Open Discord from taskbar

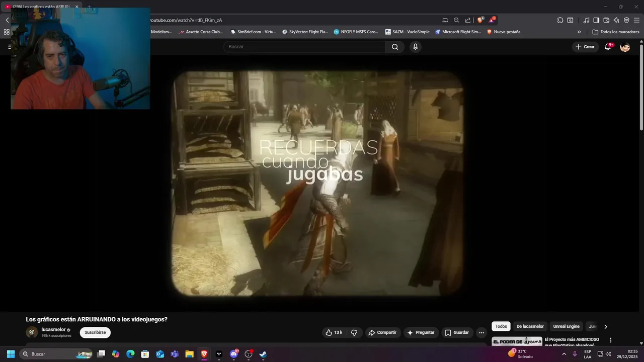click(x=233, y=354)
